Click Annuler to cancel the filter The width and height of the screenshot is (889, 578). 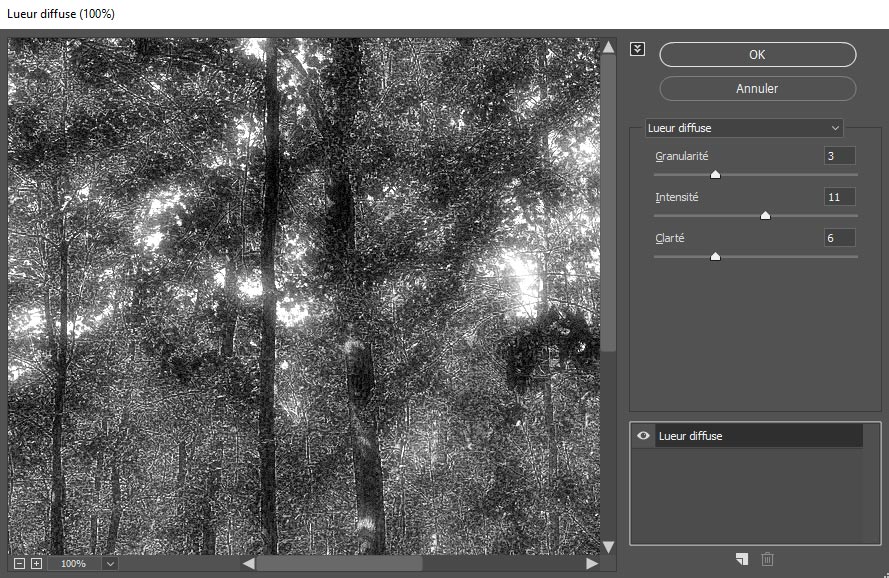(757, 88)
